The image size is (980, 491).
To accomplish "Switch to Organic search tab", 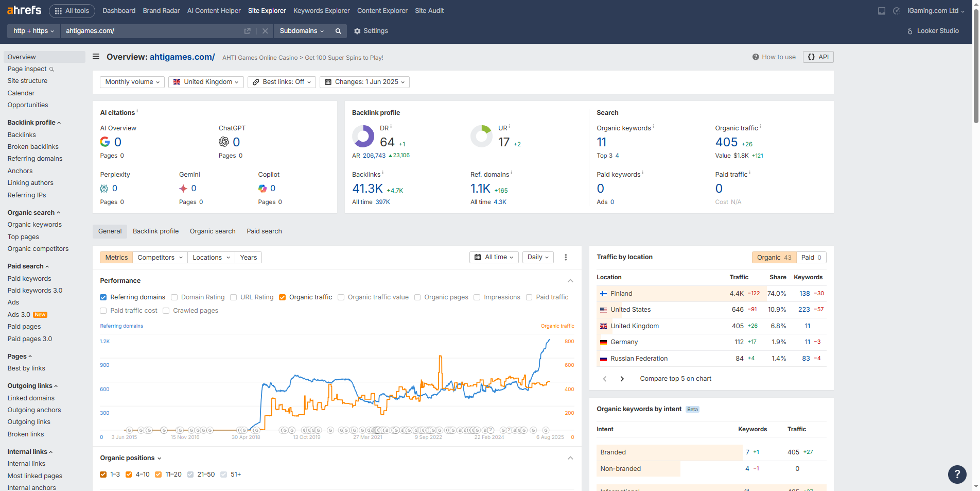I will pos(213,231).
